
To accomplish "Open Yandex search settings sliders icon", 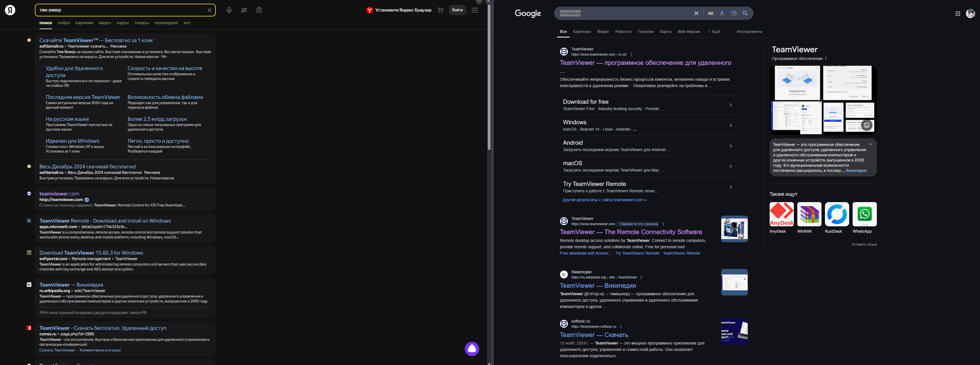I will (x=244, y=10).
